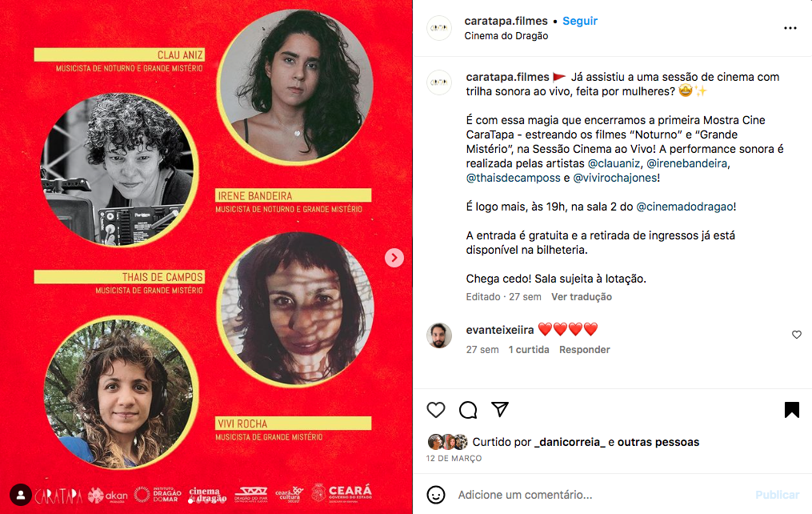Go to the next carousel image arrow

click(394, 258)
